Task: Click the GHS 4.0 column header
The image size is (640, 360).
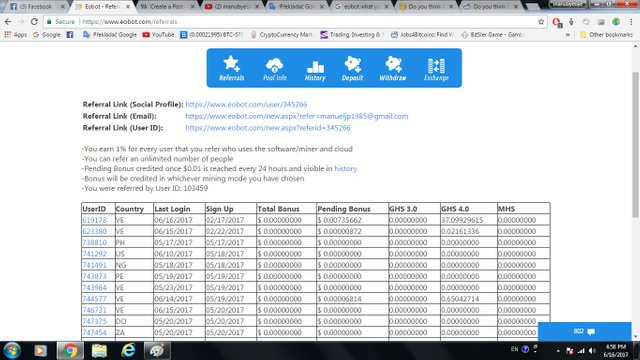Action: point(455,209)
